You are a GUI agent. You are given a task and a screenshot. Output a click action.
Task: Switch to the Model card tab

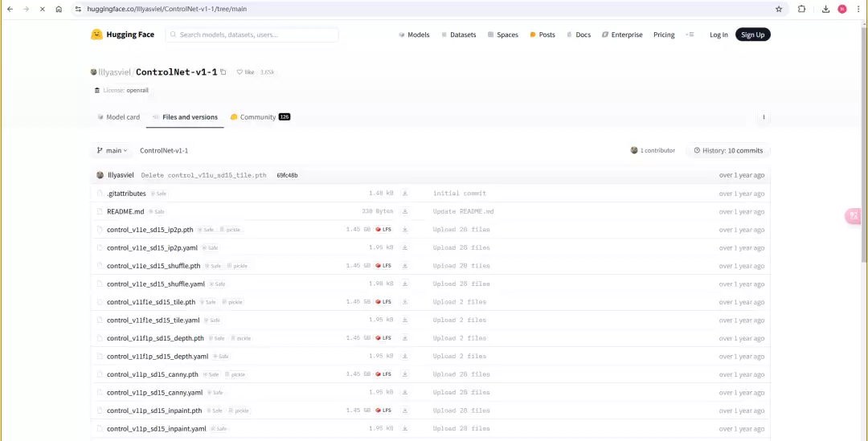click(x=118, y=117)
